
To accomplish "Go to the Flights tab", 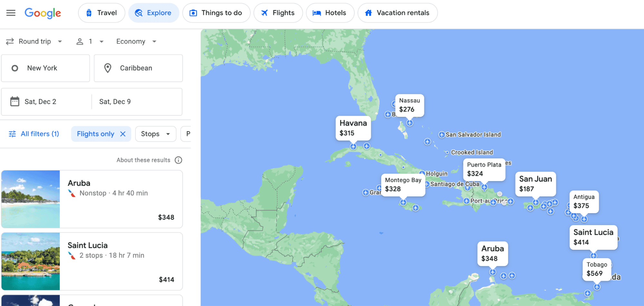I will (278, 13).
